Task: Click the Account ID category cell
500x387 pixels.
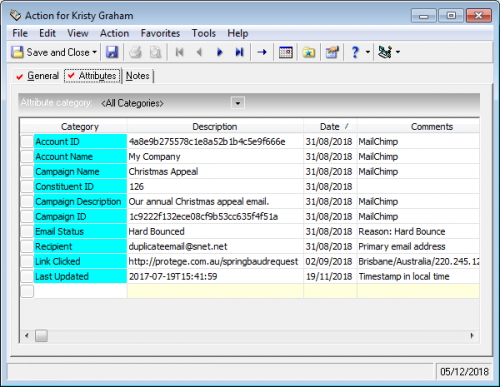Action: point(80,141)
